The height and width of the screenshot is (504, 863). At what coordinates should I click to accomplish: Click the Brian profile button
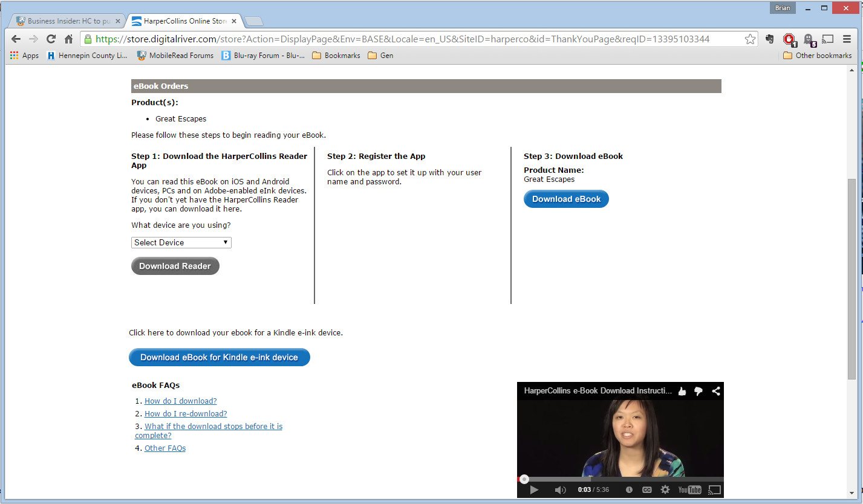pos(782,8)
